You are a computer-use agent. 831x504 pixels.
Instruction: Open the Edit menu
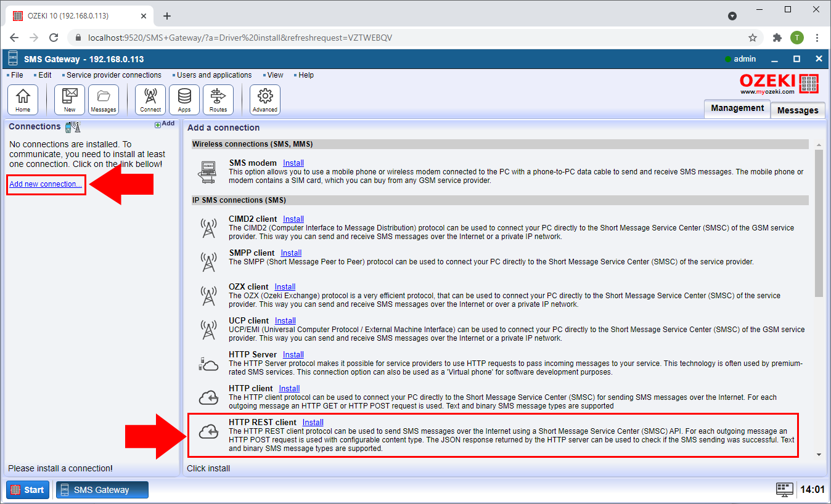point(44,75)
